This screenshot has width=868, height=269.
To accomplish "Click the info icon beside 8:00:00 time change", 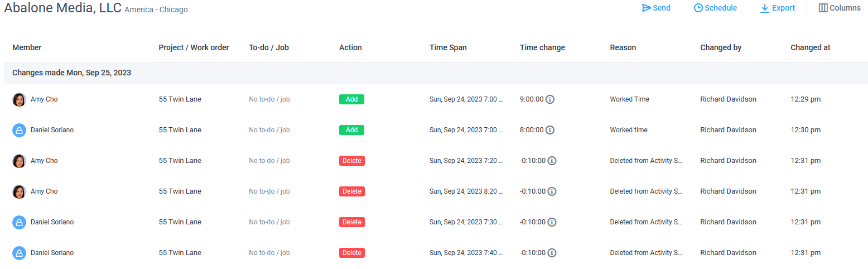I will click(549, 130).
